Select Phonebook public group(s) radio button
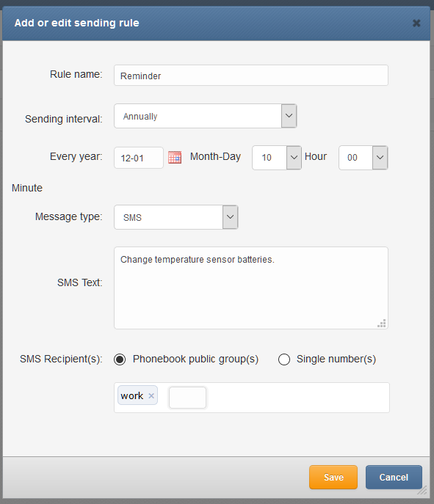This screenshot has height=504, width=434. pyautogui.click(x=120, y=359)
